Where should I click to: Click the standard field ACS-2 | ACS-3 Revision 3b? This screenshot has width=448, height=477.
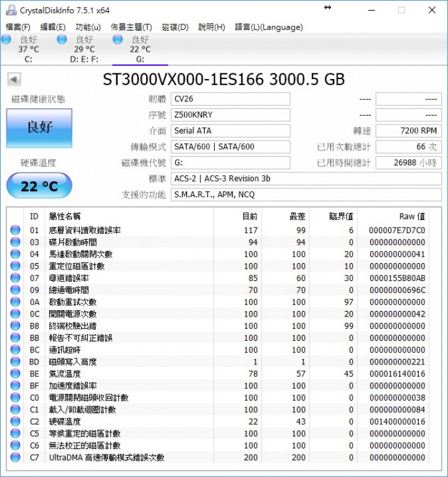306,178
